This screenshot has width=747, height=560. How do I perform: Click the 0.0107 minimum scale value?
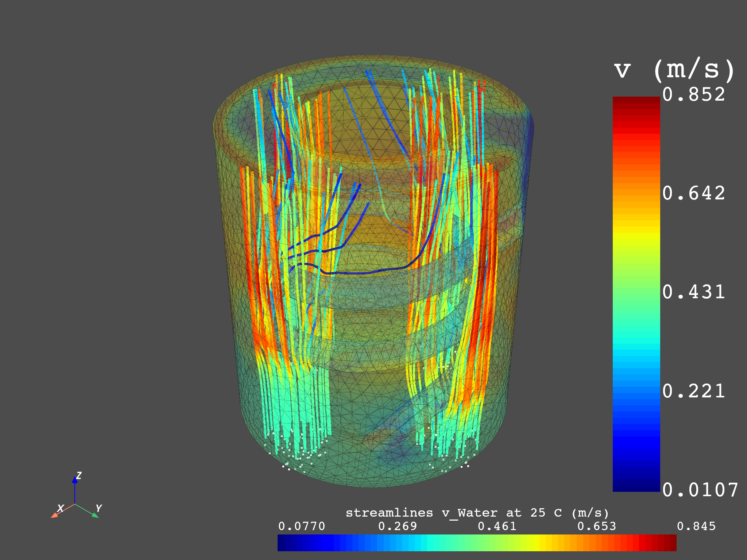click(700, 490)
